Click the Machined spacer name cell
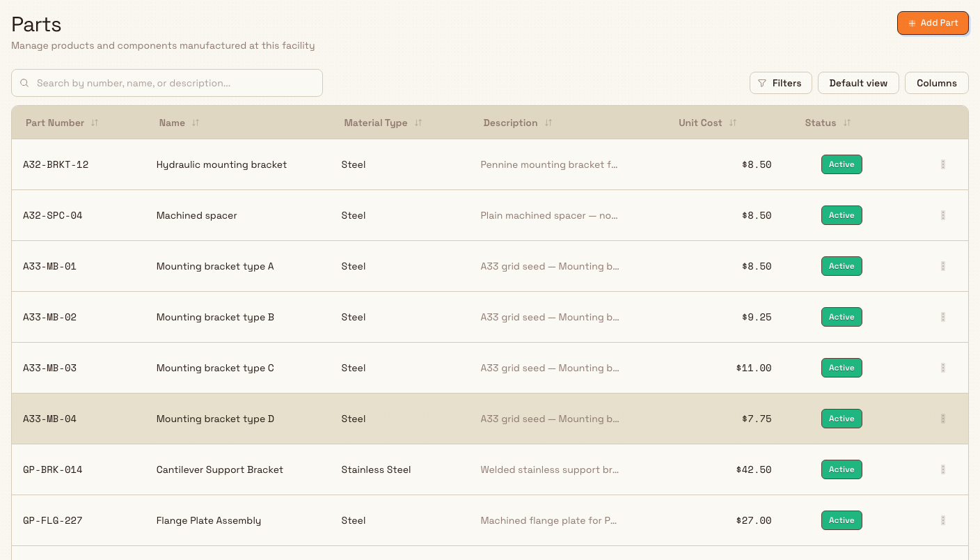This screenshot has height=560, width=980. [196, 215]
